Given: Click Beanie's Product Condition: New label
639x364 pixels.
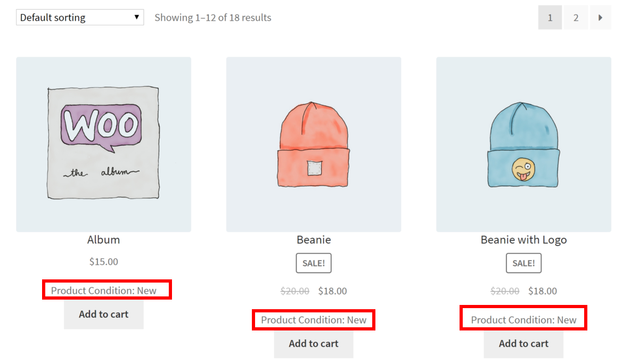Looking at the screenshot, I should click(x=313, y=319).
